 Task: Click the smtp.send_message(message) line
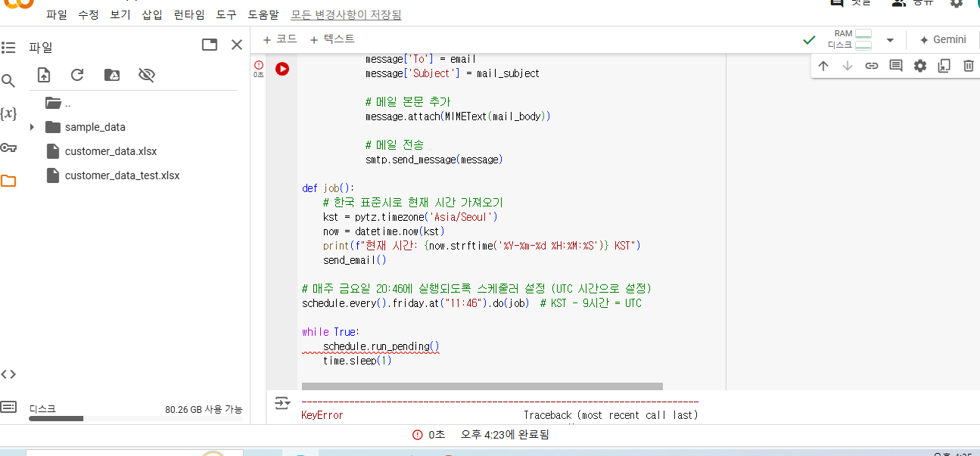[434, 160]
